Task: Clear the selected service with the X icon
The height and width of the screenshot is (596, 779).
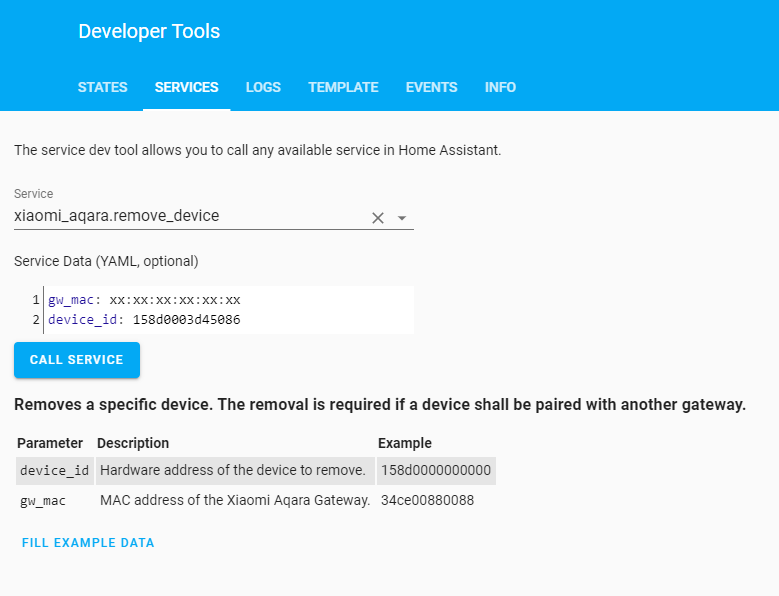Action: point(378,218)
